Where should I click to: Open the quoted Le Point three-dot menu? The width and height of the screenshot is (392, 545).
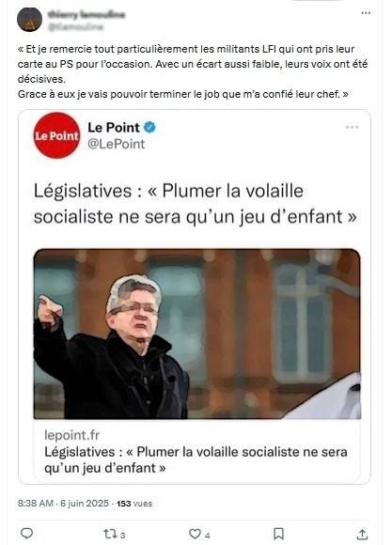352,128
